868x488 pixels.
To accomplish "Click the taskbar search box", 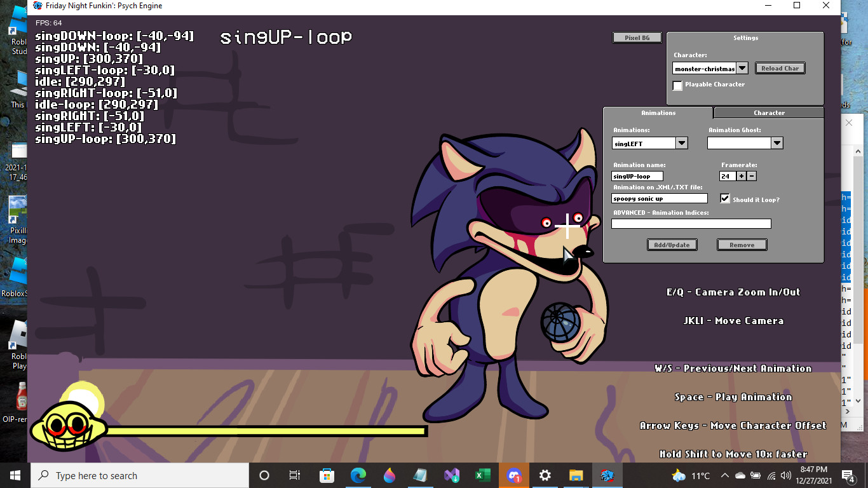I will (139, 475).
